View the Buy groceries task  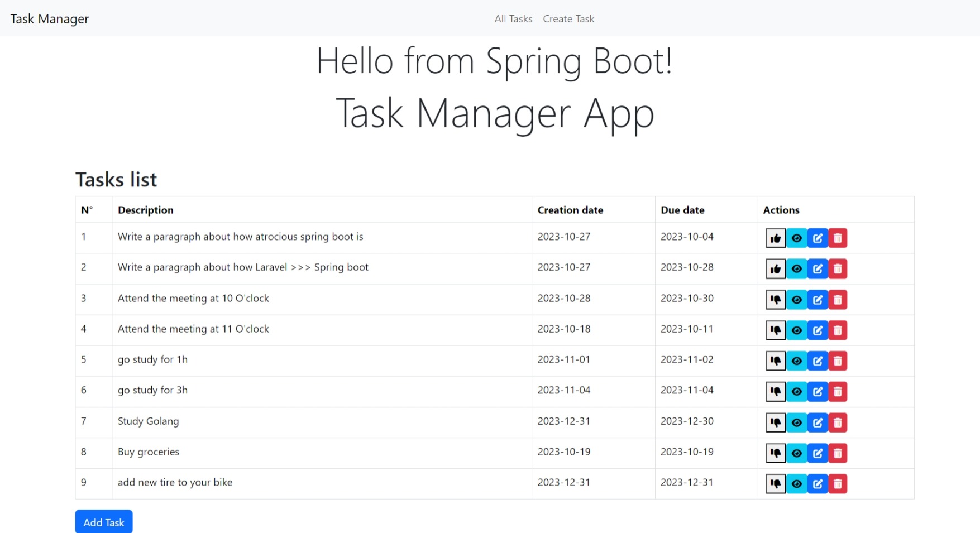(797, 453)
